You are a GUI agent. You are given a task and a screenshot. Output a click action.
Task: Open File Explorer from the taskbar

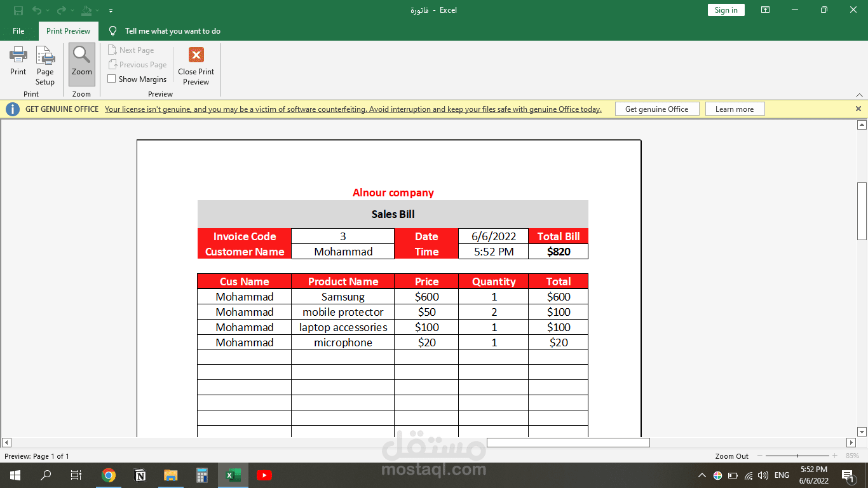coord(171,475)
